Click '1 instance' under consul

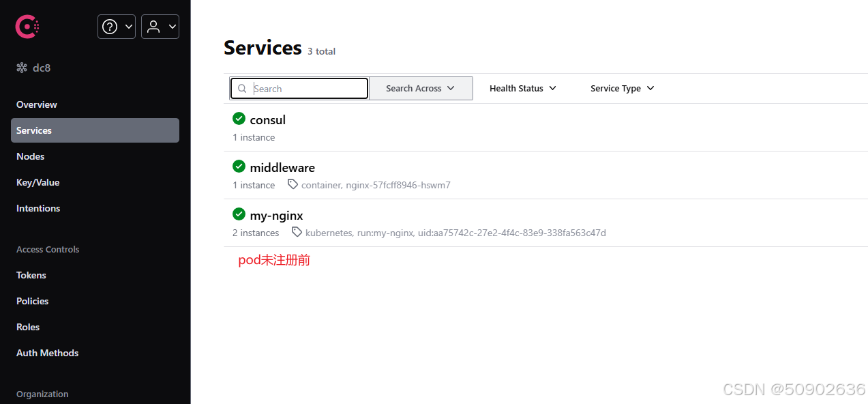coord(254,137)
